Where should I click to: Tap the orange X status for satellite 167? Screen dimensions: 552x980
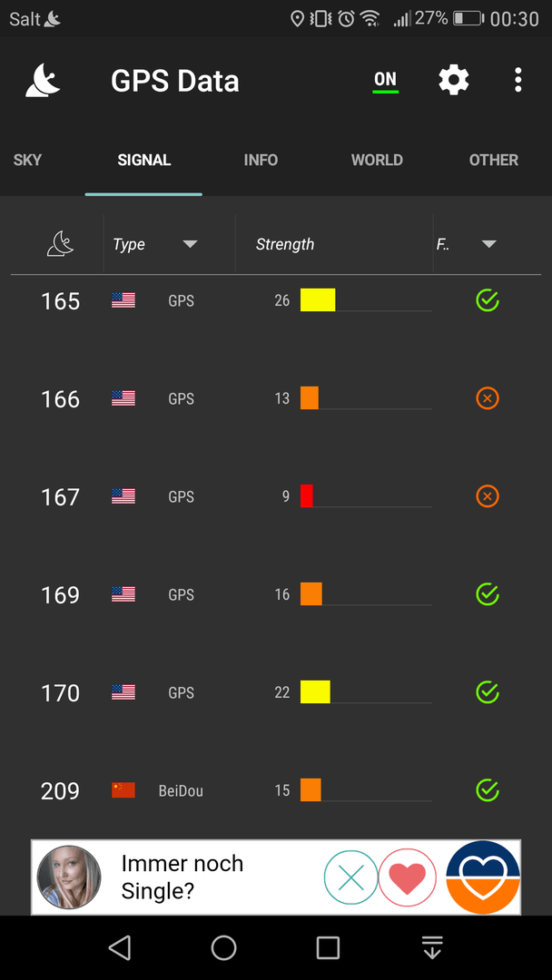[487, 496]
